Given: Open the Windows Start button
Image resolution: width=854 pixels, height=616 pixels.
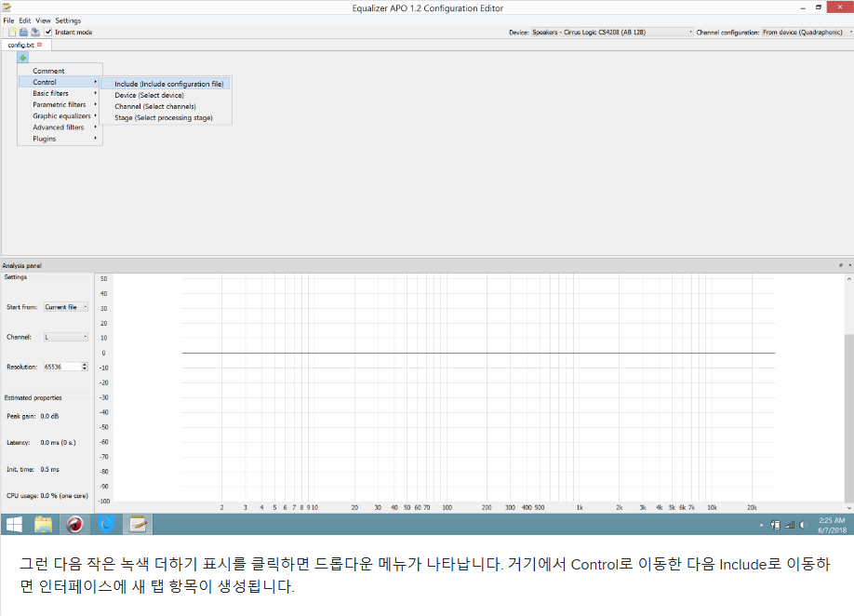Looking at the screenshot, I should point(14,525).
